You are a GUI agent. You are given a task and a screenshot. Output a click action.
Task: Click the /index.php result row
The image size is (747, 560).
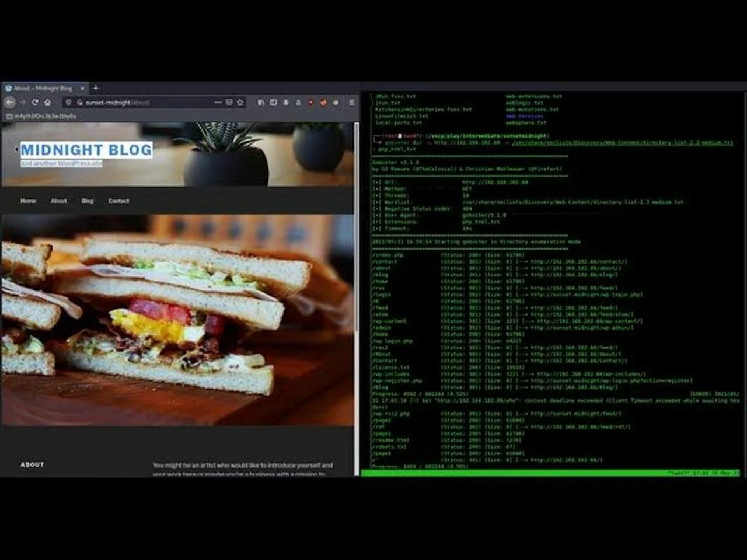click(448, 255)
